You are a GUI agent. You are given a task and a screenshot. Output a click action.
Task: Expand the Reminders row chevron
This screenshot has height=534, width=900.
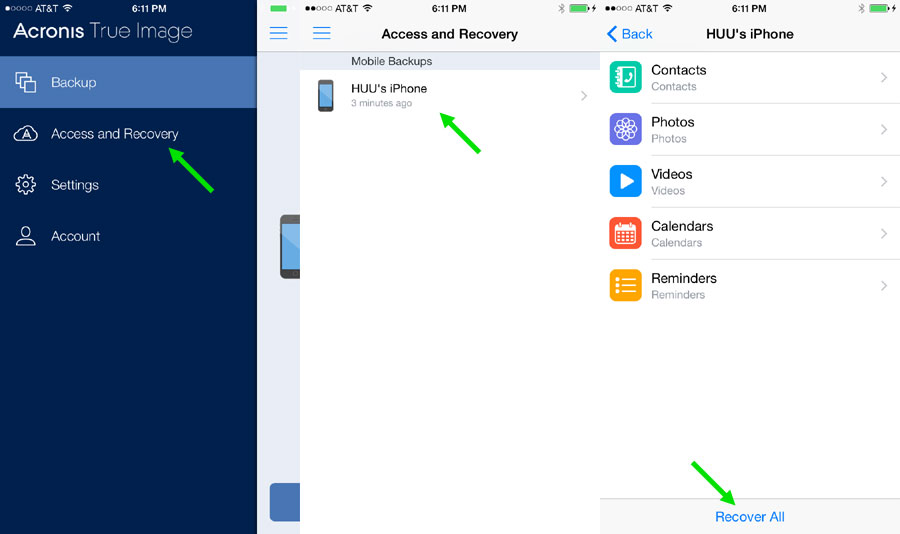click(x=884, y=286)
